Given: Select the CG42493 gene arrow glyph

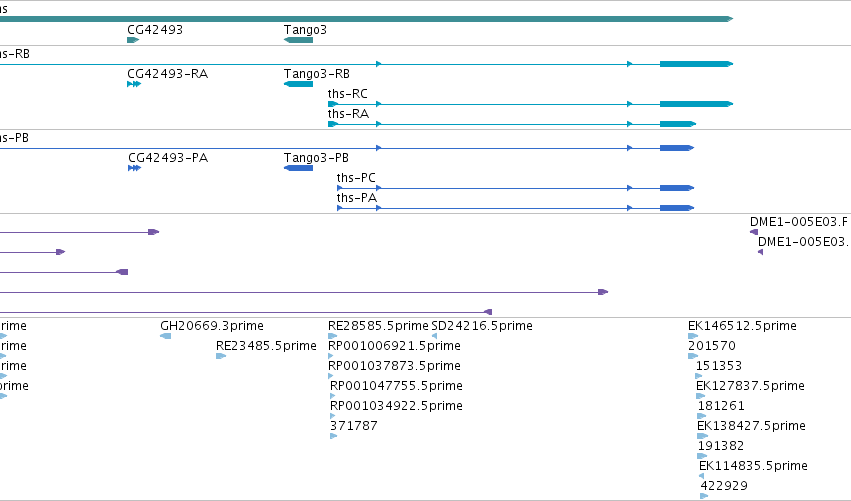Looking at the screenshot, I should (133, 40).
